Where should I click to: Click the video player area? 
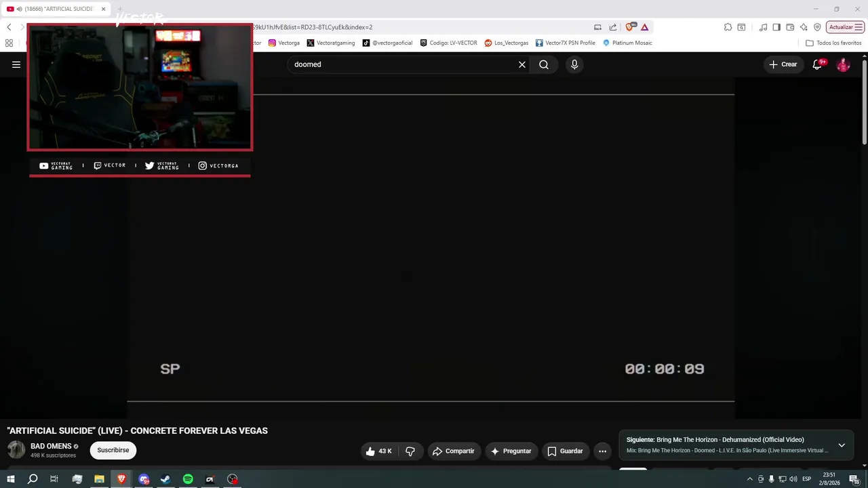431,247
